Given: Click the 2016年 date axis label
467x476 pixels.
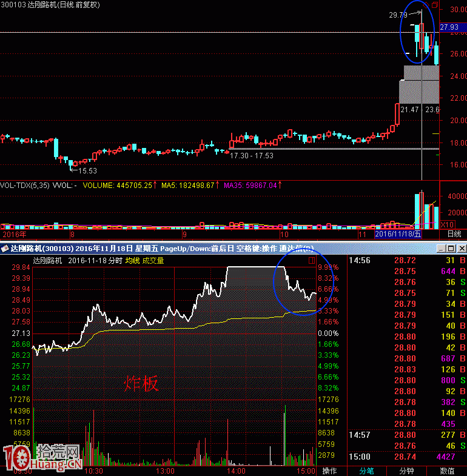Looking at the screenshot, I should click(x=15, y=234).
